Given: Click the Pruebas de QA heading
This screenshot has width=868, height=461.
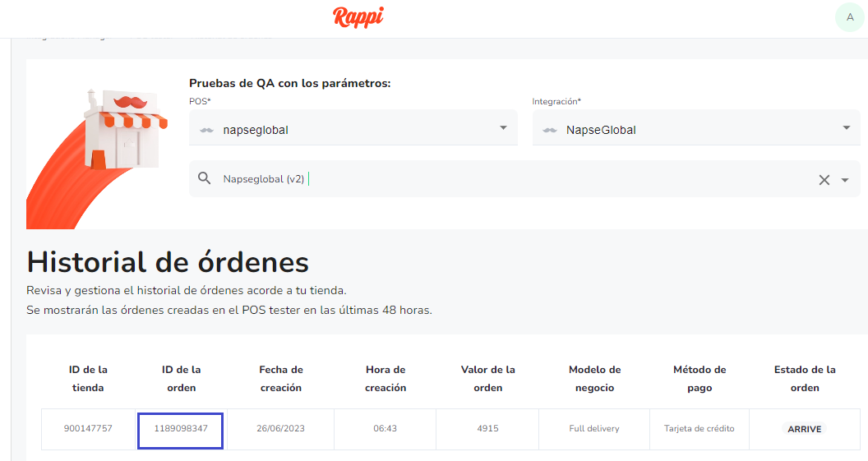Looking at the screenshot, I should (x=290, y=84).
